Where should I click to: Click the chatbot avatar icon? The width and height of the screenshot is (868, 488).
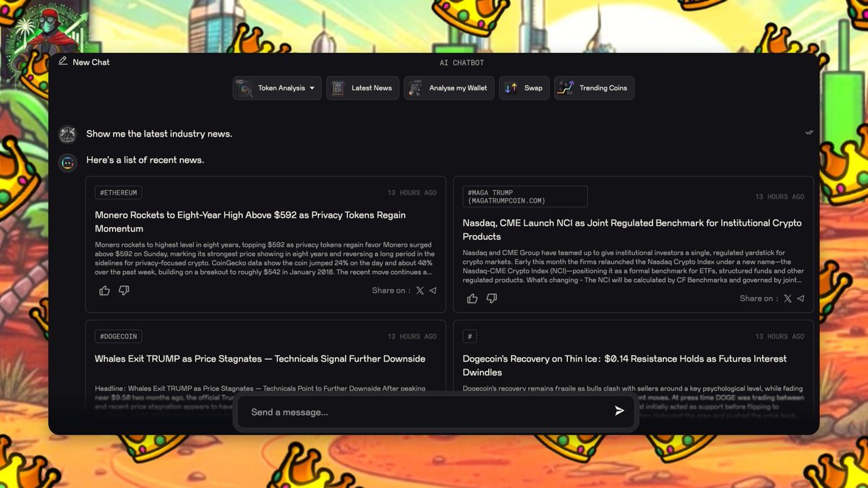tap(67, 163)
